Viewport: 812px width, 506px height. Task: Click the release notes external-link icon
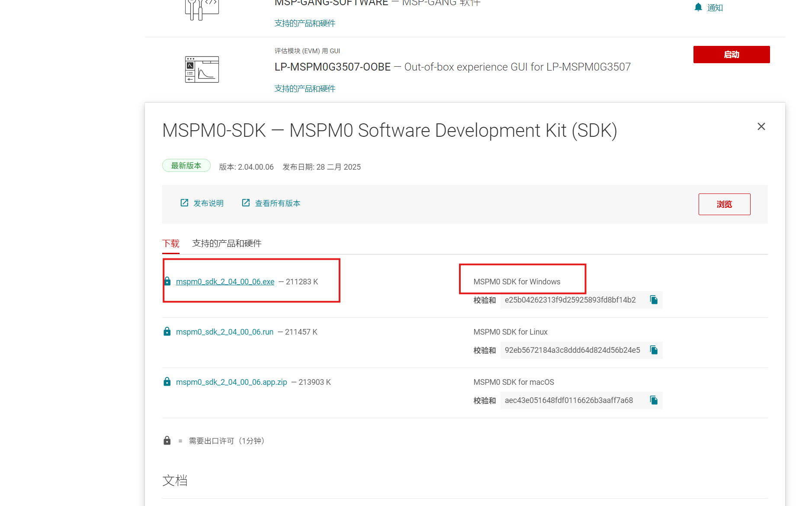coord(184,203)
